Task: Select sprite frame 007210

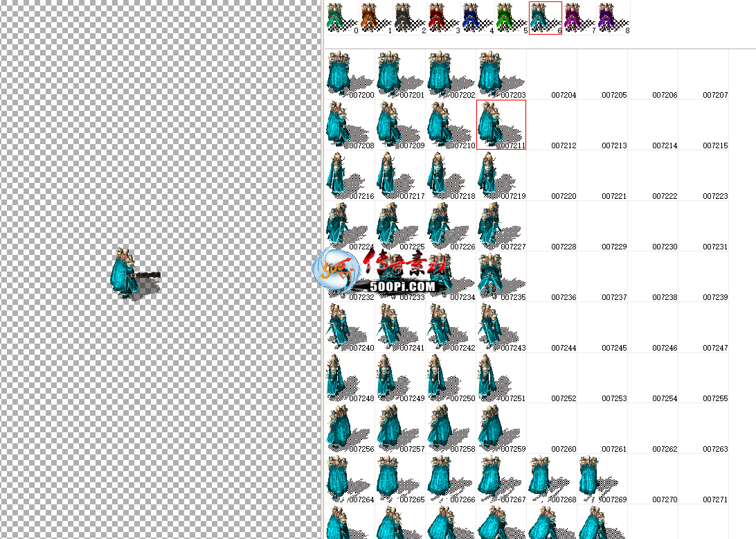Action: [451, 125]
